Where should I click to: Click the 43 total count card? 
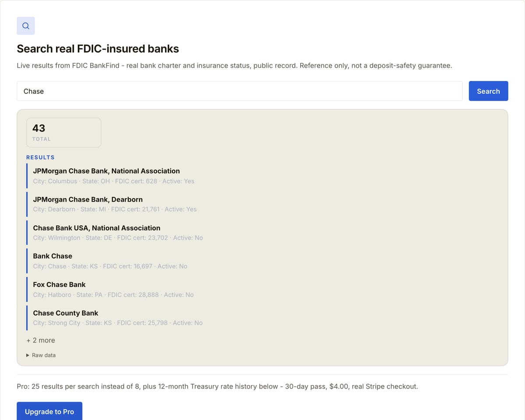pos(64,133)
